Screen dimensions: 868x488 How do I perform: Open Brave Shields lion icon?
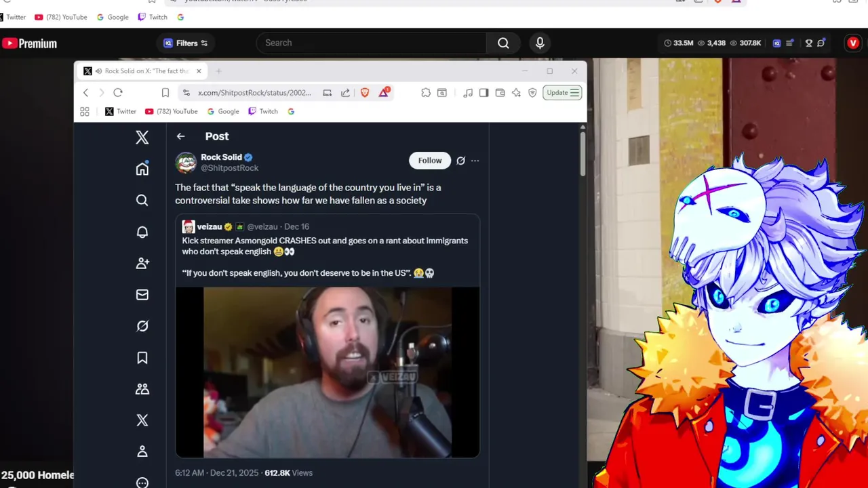(x=365, y=92)
